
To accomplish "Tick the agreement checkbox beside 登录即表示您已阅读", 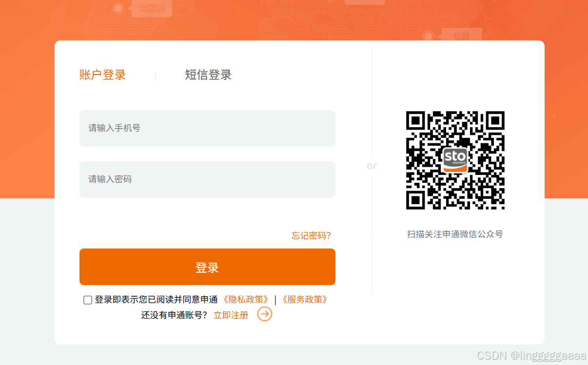I will click(x=88, y=300).
